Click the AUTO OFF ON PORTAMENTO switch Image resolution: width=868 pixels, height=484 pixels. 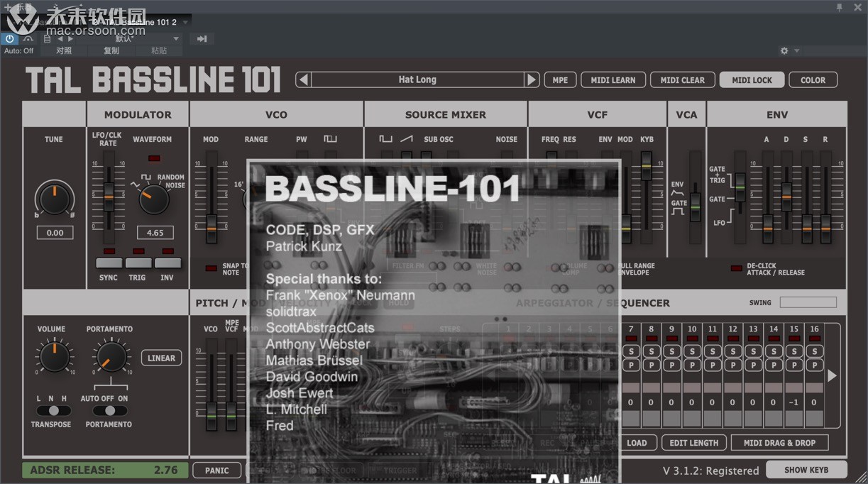pyautogui.click(x=109, y=410)
